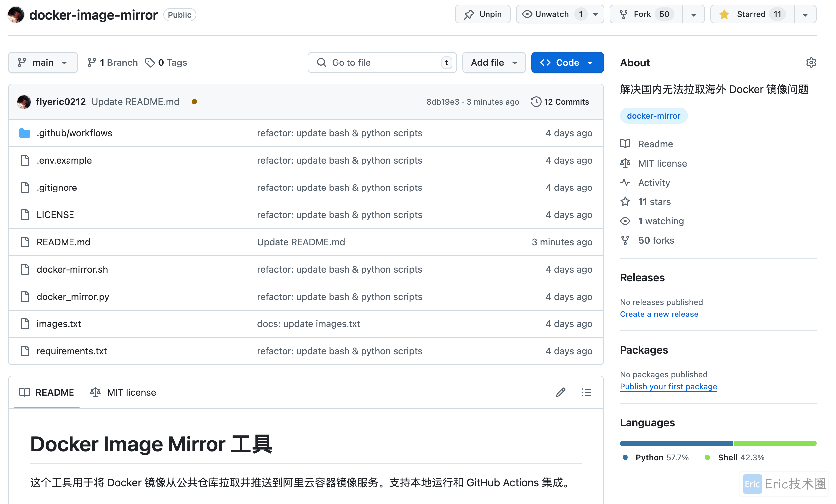
Task: Open the flyeric0212 profile link
Action: (61, 102)
